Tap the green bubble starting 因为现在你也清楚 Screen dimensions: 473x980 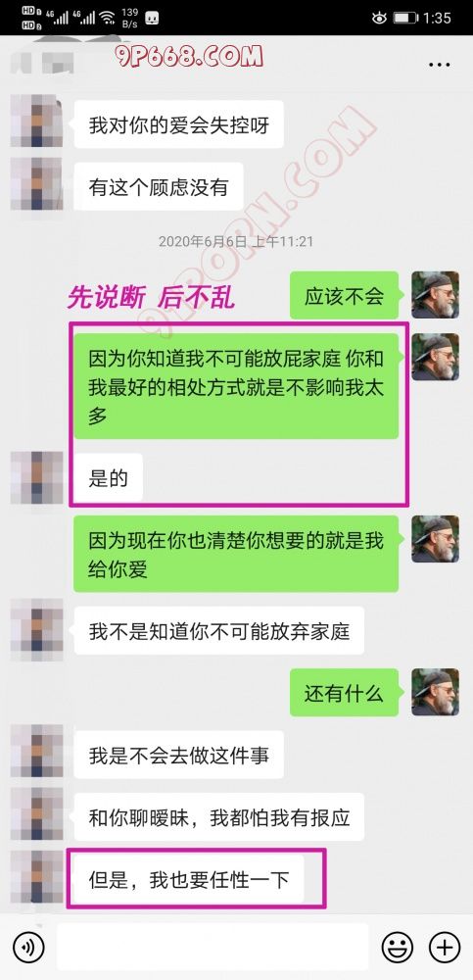236,554
